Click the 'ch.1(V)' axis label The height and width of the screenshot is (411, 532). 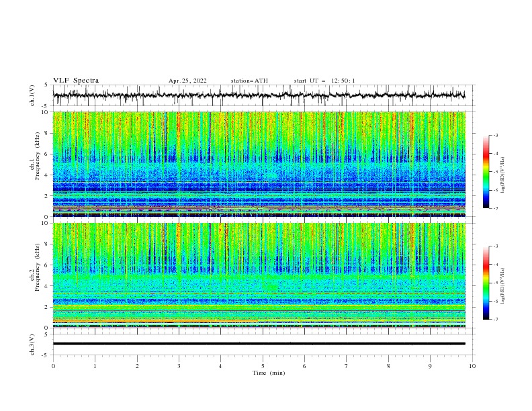pos(32,95)
